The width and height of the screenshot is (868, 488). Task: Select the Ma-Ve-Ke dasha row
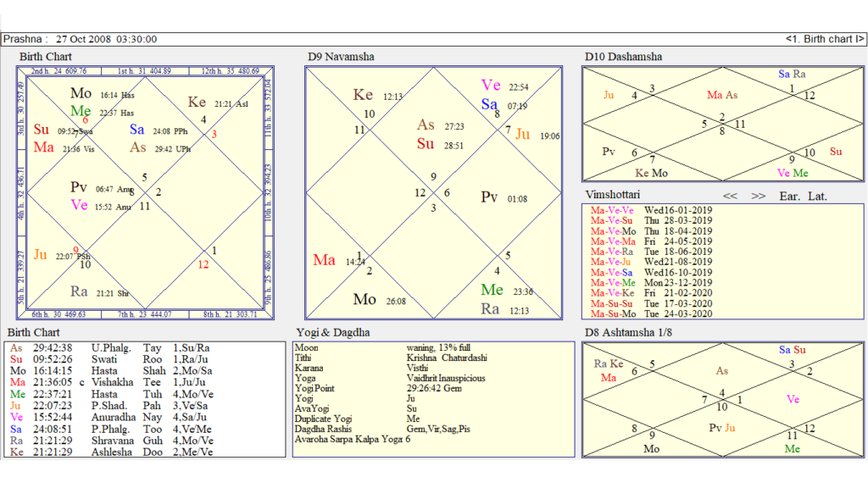pos(651,292)
